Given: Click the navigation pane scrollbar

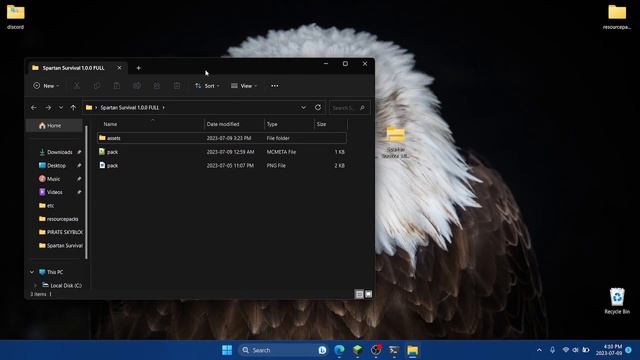Looking at the screenshot, I should click(x=86, y=192).
